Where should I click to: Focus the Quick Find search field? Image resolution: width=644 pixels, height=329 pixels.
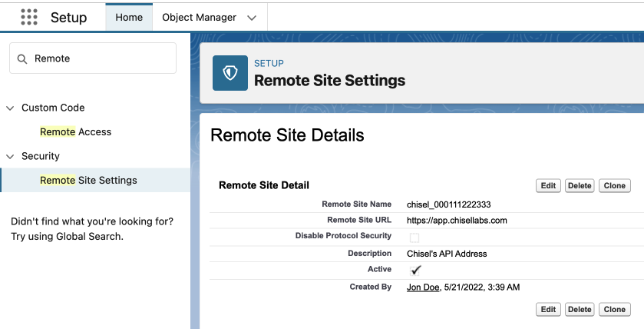(x=93, y=58)
